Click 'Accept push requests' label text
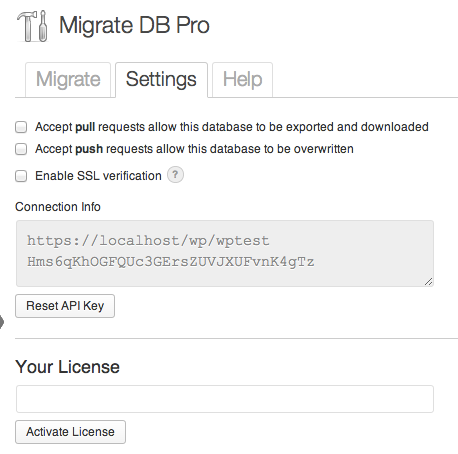The image size is (458, 454). click(194, 149)
